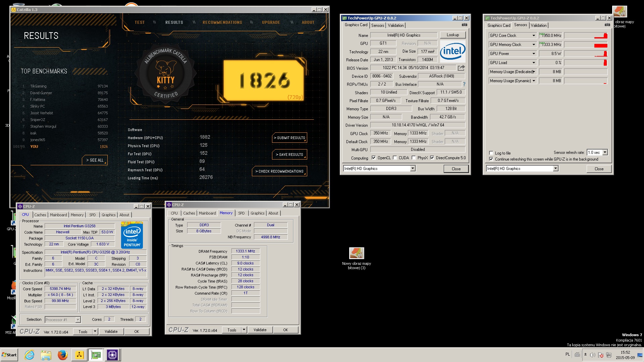Image resolution: width=644 pixels, height=362 pixels.
Task: Click the Catzilla title bar app icon
Action: click(x=14, y=10)
